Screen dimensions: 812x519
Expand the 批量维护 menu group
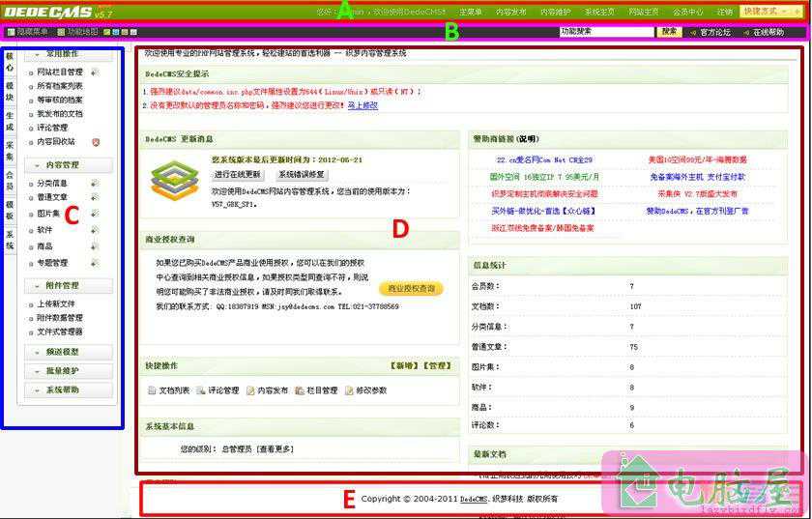(69, 371)
